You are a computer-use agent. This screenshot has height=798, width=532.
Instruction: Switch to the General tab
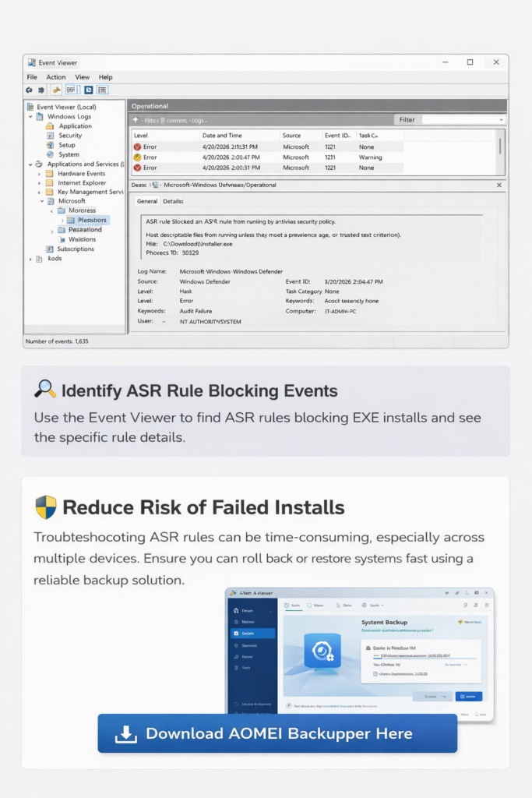tap(147, 201)
